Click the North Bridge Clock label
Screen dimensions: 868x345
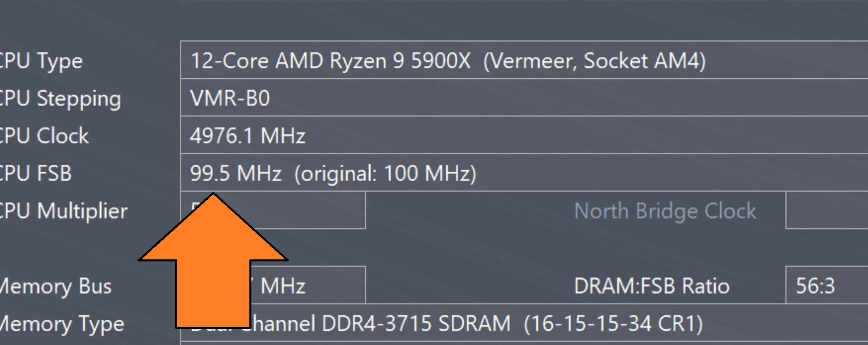coord(665,211)
